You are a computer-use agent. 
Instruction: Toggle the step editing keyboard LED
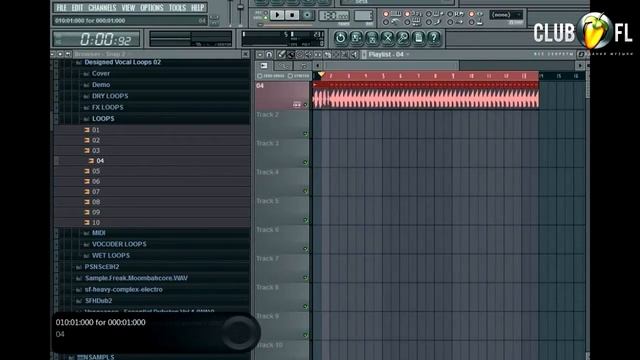pyautogui.click(x=407, y=22)
